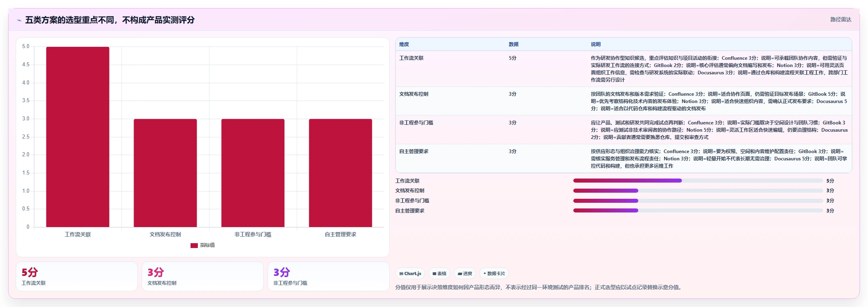Click the 5分 label beside the 工作流关联 progress bar
The image size is (868, 307).
tap(830, 181)
